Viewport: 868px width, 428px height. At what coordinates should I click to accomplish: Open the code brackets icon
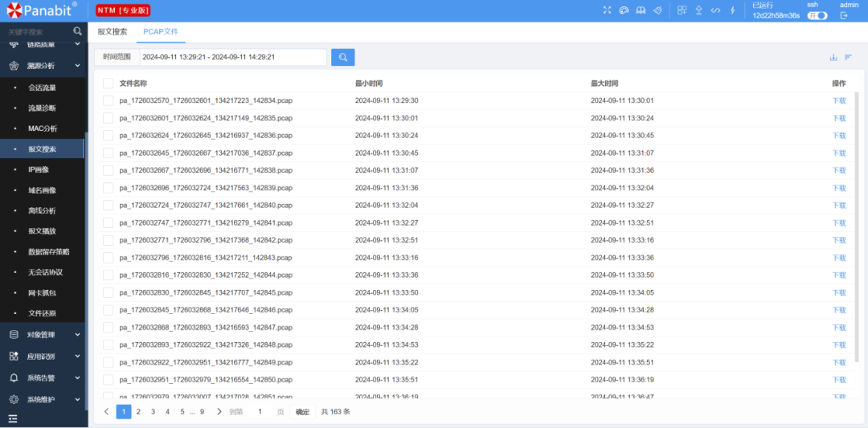coord(715,10)
